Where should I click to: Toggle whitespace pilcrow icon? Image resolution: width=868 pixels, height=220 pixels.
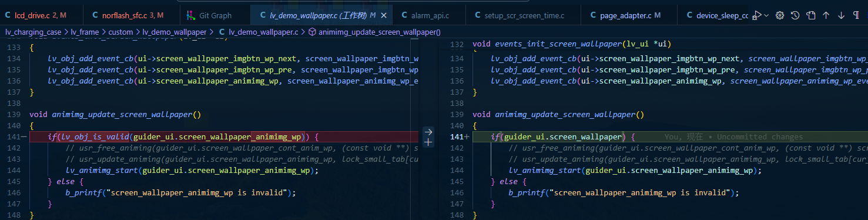point(856,15)
